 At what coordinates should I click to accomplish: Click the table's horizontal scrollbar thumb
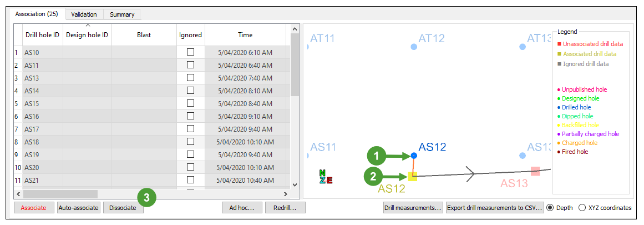60,194
